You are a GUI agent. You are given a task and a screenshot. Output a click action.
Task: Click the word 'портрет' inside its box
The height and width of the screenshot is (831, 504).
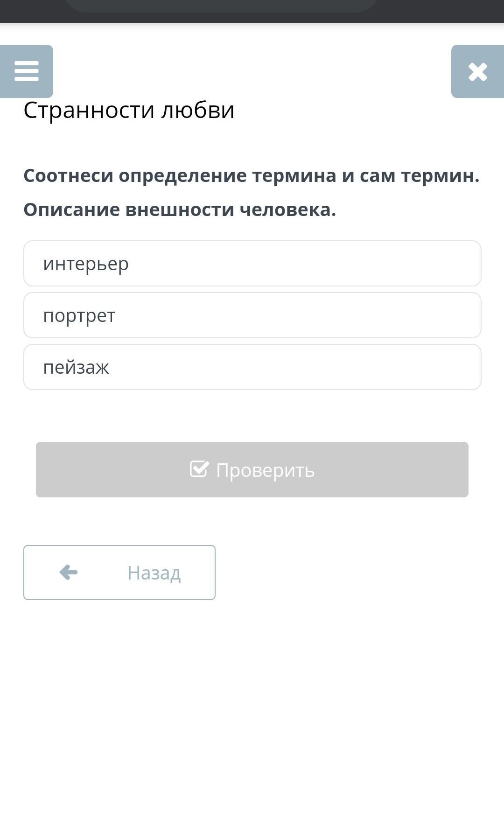[79, 316]
